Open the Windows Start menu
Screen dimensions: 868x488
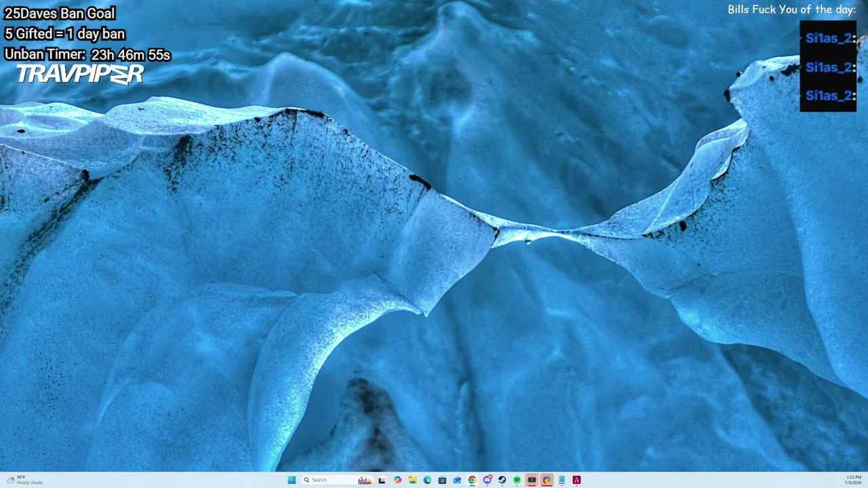(292, 480)
